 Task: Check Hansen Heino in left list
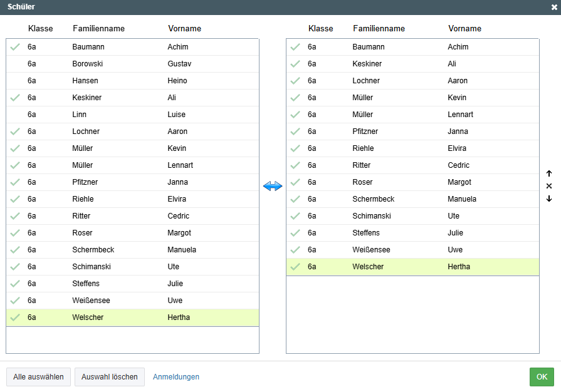coord(16,81)
